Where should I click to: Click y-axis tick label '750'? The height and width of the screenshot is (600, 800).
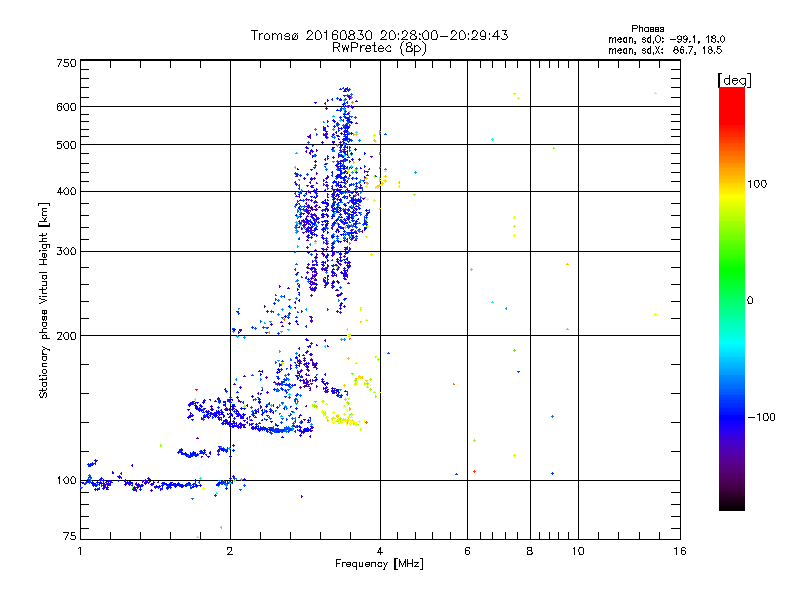point(66,63)
